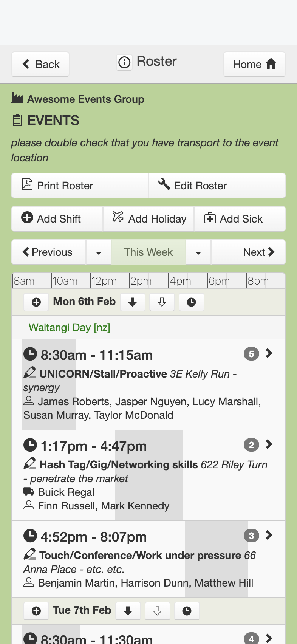Expand the 1:17pm - 4:47pm shift chevron

(269, 444)
